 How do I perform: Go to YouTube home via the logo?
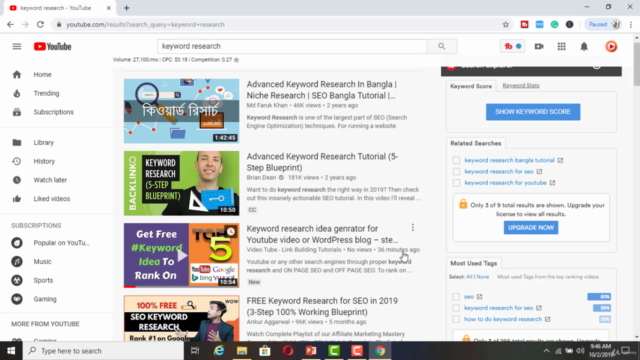[53, 47]
